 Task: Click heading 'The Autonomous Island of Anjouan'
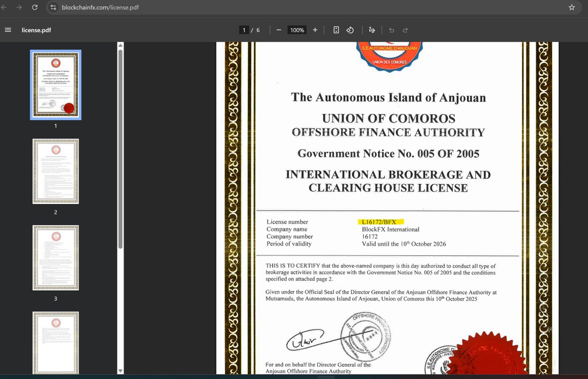[x=389, y=97]
